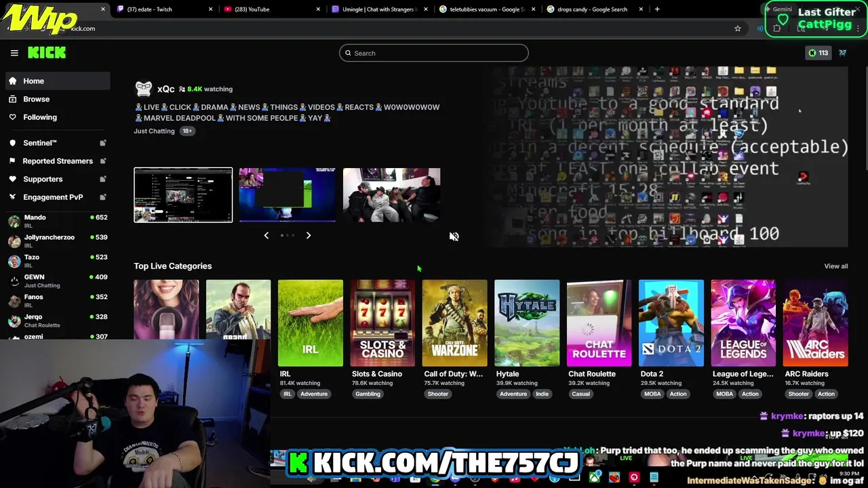Unmute the featured stream preview
This screenshot has height=488, width=868.
click(x=454, y=237)
